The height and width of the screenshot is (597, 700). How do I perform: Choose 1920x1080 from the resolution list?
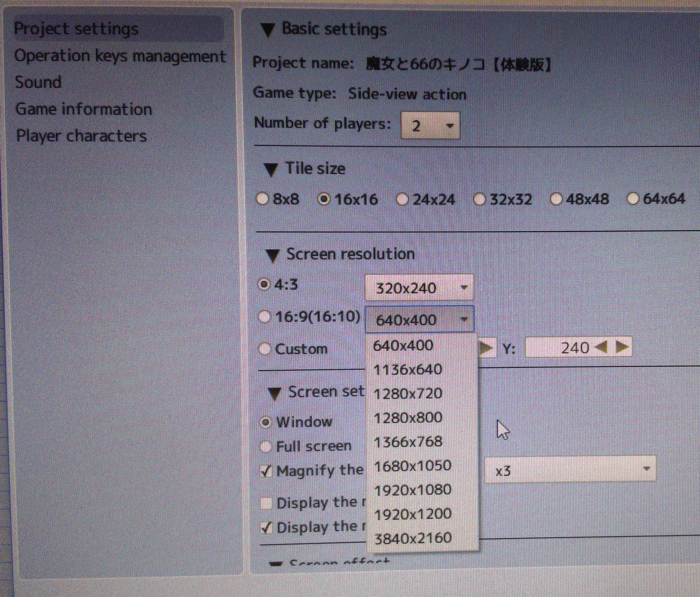tap(413, 490)
